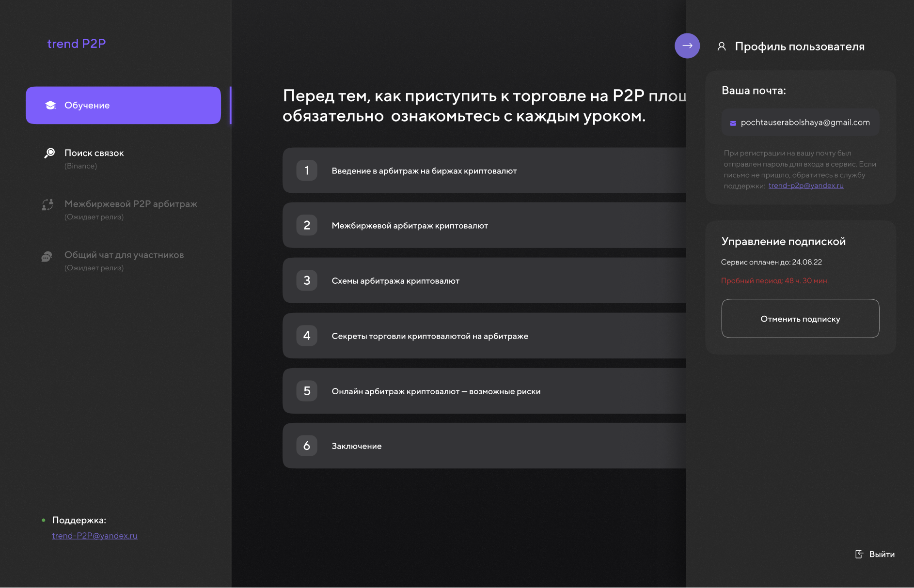This screenshot has height=588, width=914.
Task: Click lesson number 5 badge
Action: click(x=307, y=391)
